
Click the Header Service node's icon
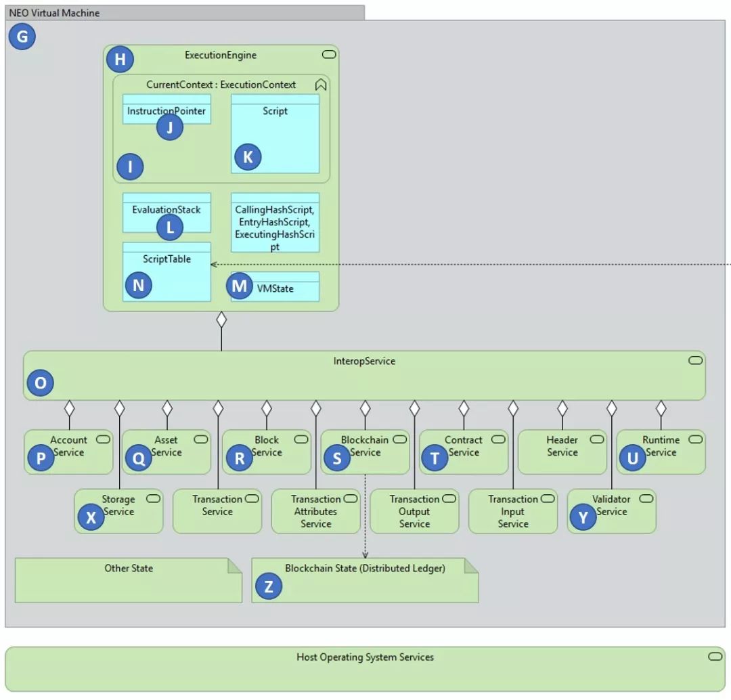point(597,439)
